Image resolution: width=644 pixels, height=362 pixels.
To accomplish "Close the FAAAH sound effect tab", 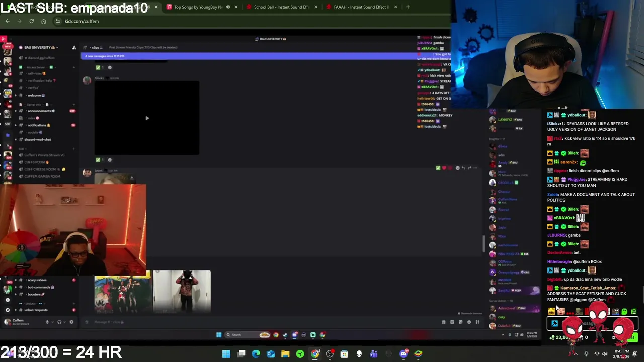I will [395, 7].
